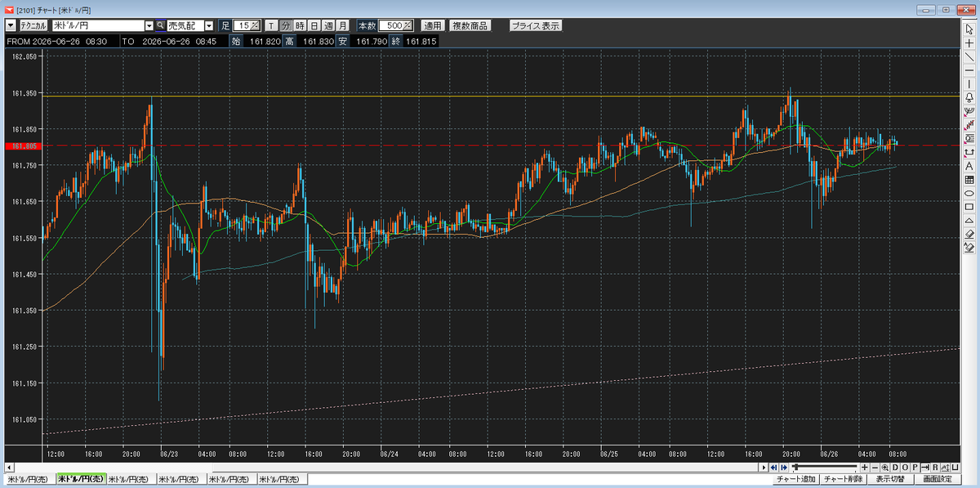Toggle the R button in bottom toolbar
This screenshot has width=980, height=488.
point(935,468)
